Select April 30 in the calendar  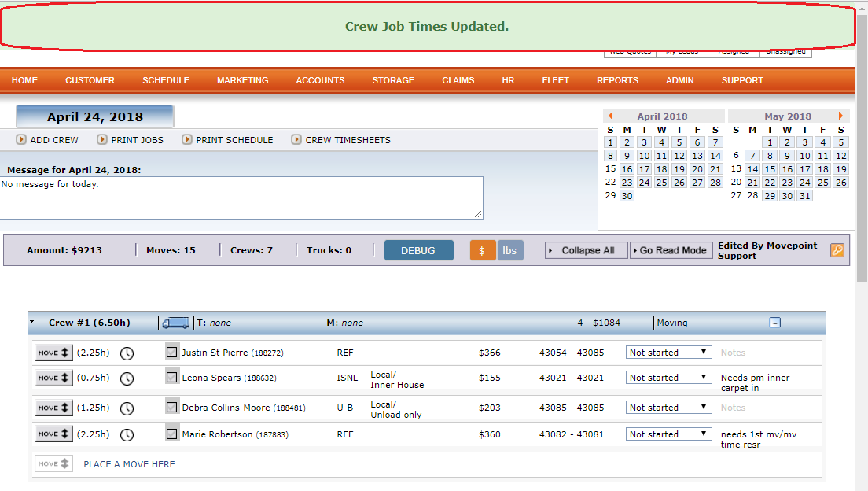click(x=627, y=196)
